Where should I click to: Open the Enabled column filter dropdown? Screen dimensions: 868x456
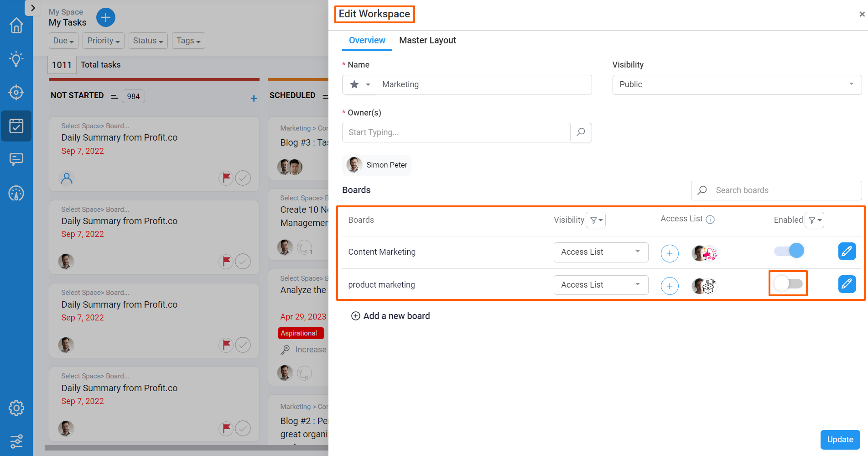(814, 220)
